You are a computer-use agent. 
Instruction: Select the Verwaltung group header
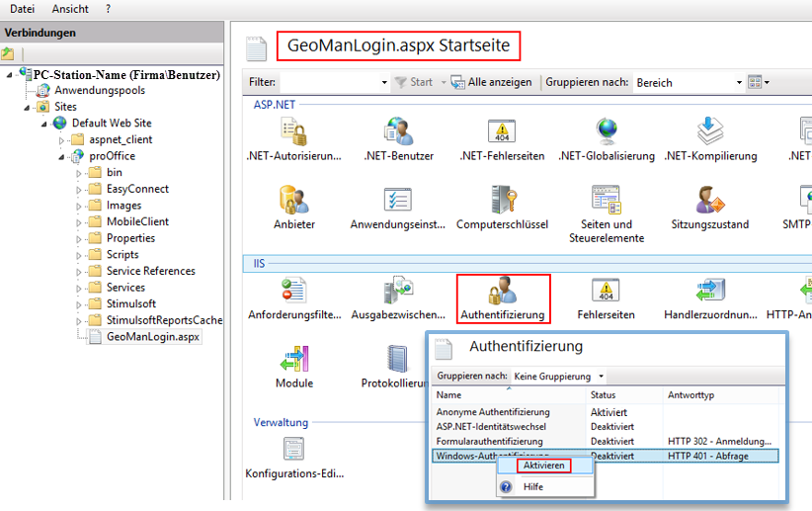[x=281, y=422]
